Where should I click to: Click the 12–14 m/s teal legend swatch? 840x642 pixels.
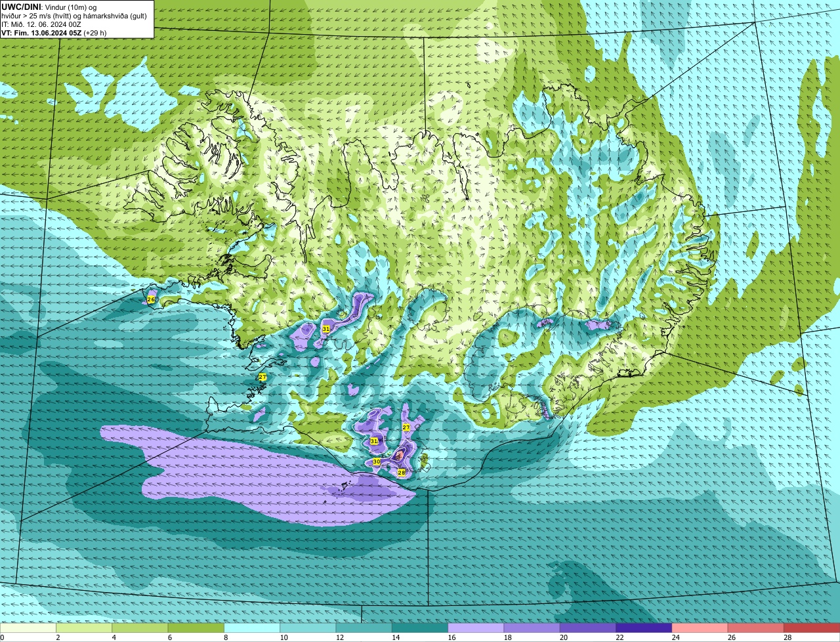click(364, 628)
